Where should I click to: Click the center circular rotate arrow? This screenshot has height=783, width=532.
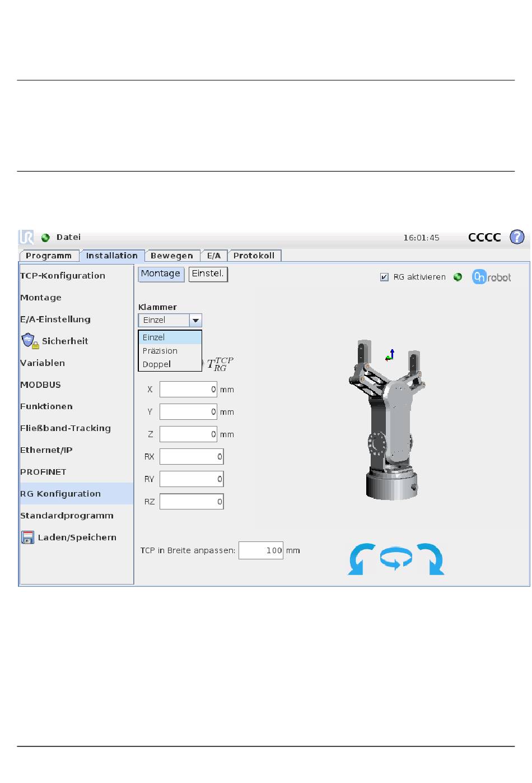click(396, 559)
